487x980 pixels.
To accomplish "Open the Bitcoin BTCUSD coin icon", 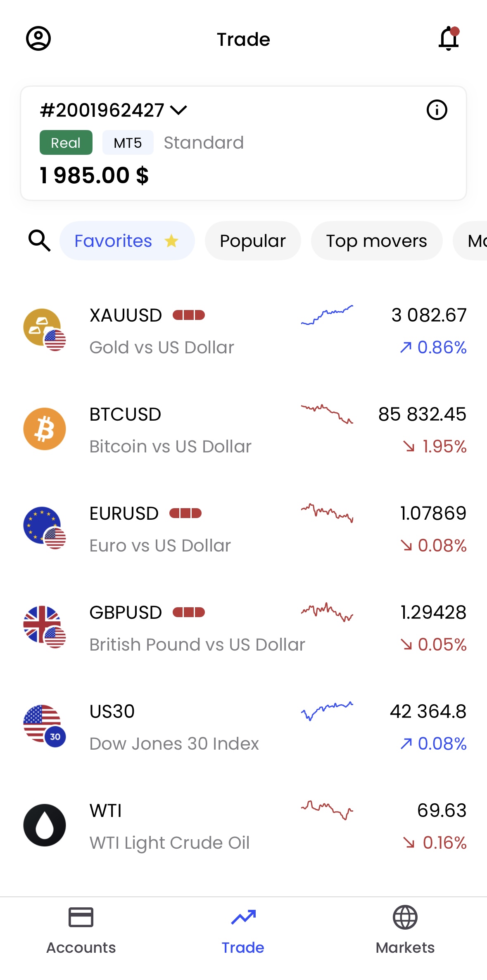I will pyautogui.click(x=45, y=429).
